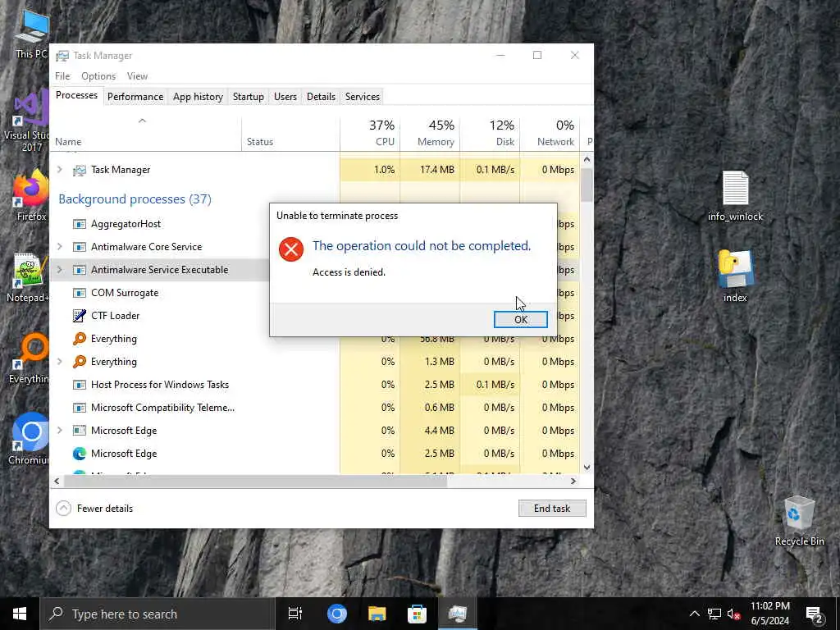840x630 pixels.
Task: Click the Task Manager process row icon
Action: click(80, 170)
